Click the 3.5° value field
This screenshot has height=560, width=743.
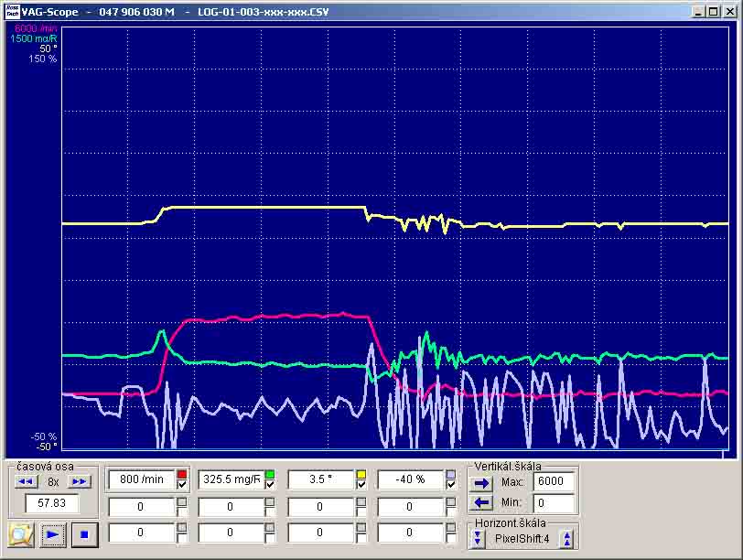click(x=321, y=479)
